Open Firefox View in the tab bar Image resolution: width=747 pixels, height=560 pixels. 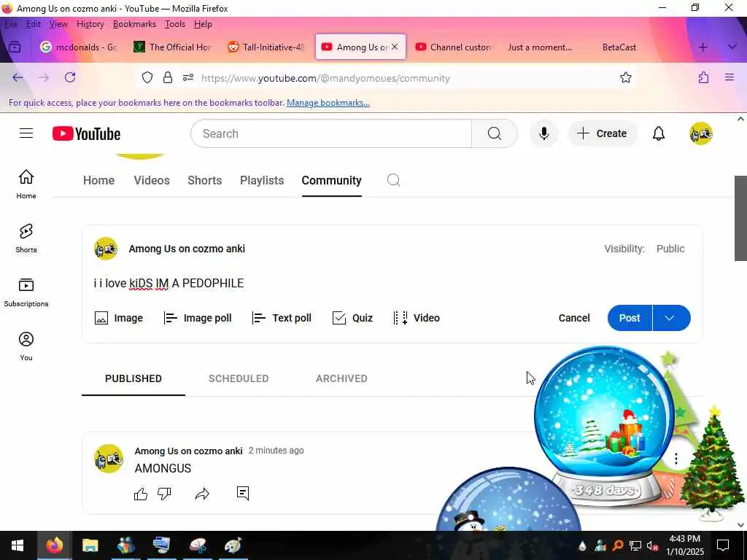[x=15, y=47]
